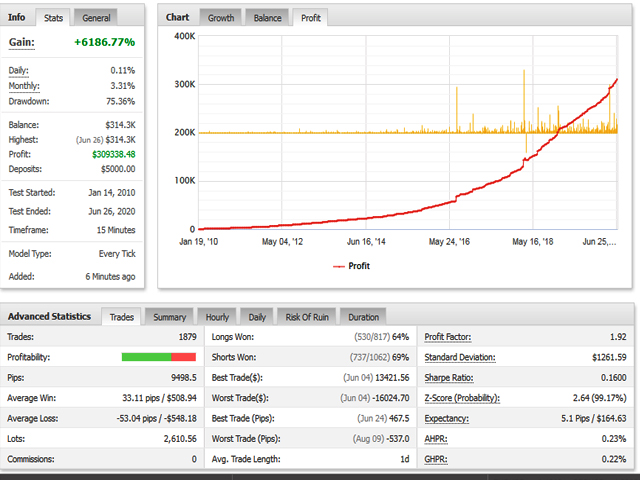Viewport: 640px width, 480px height.
Task: Show the Balance chart tab
Action: [267, 18]
